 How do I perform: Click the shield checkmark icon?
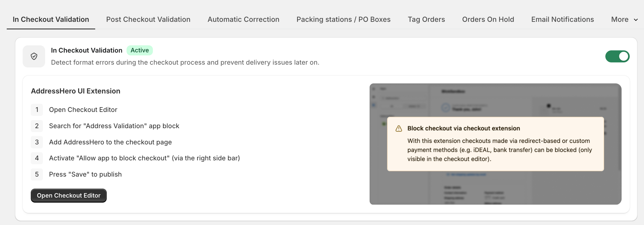click(x=34, y=57)
